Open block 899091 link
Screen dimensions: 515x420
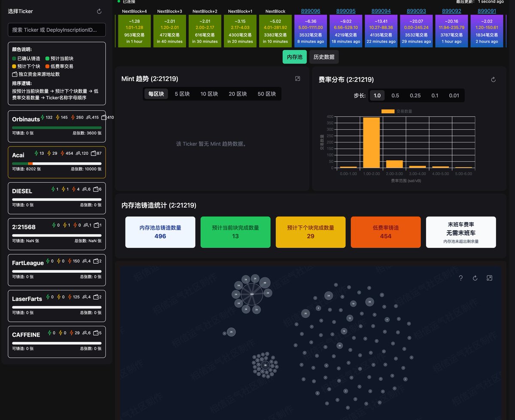click(x=487, y=11)
